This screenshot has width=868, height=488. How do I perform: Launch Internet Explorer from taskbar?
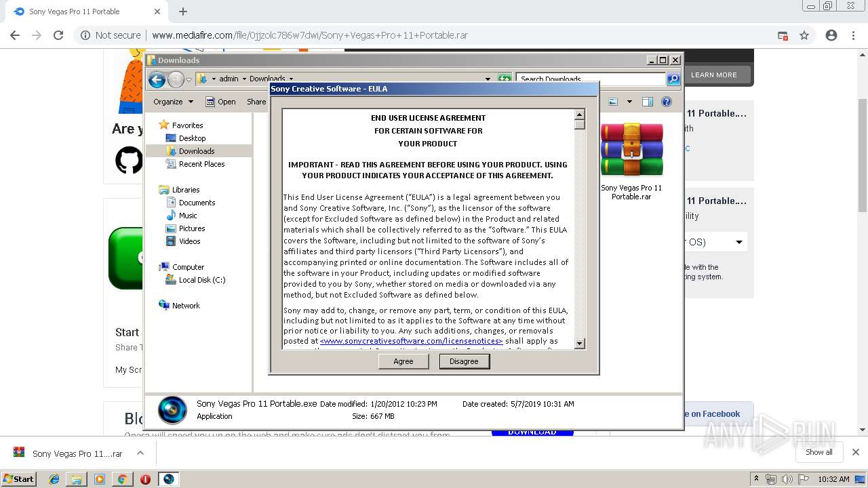click(x=54, y=479)
